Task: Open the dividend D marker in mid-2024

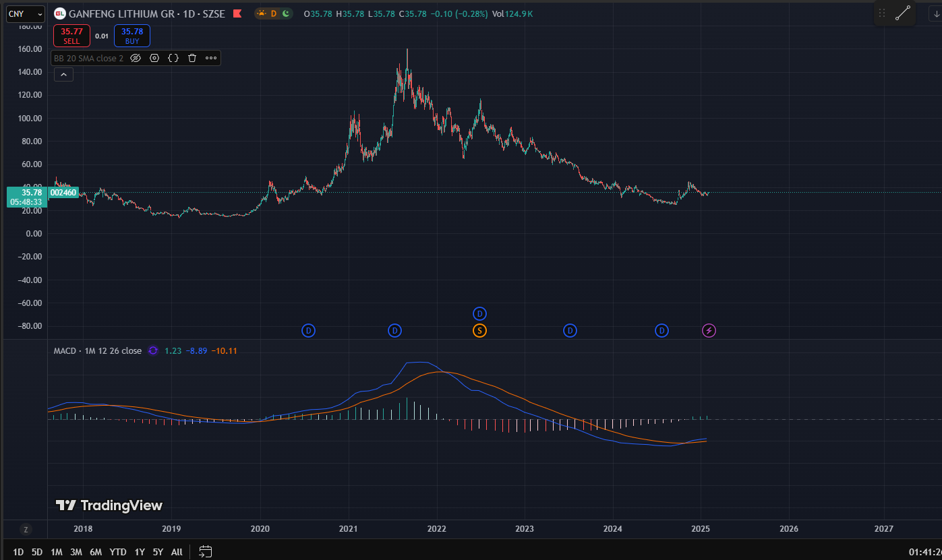Action: [x=662, y=330]
